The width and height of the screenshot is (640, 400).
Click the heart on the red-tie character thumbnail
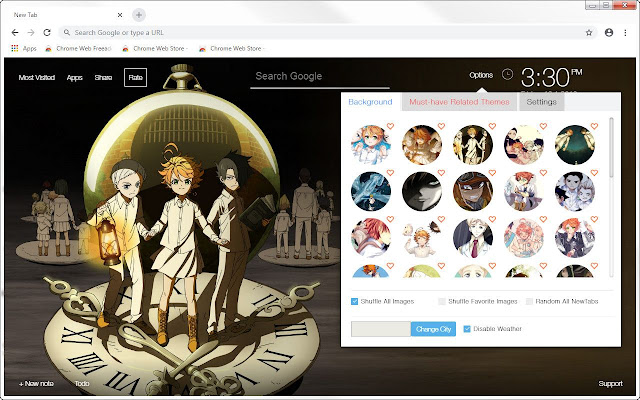click(x=492, y=219)
